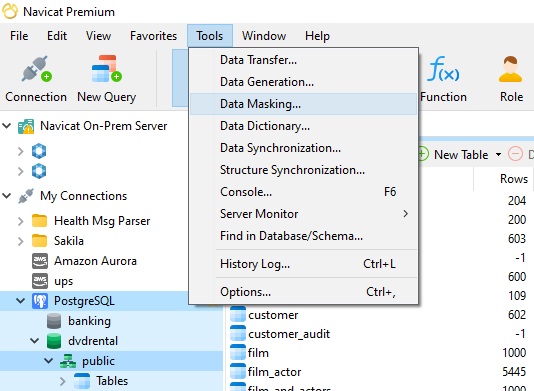
Task: Open the Server Monitor submenu arrow
Action: click(x=405, y=214)
